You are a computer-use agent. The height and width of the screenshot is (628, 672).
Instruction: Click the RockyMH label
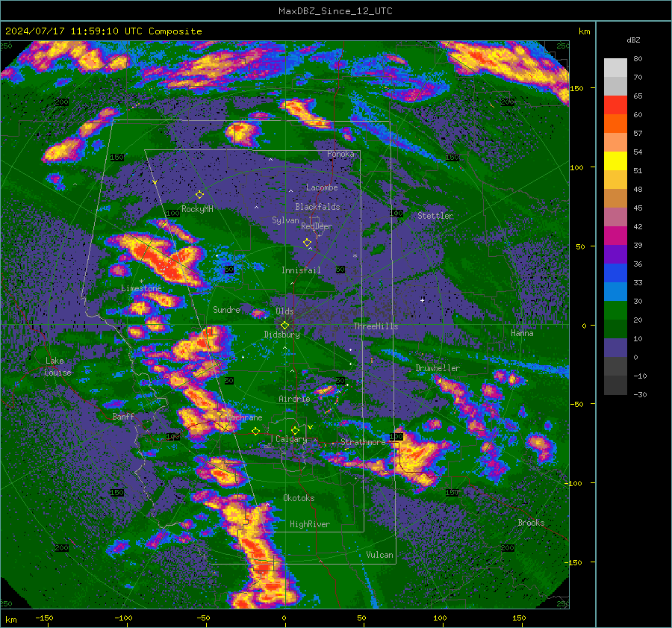click(197, 209)
